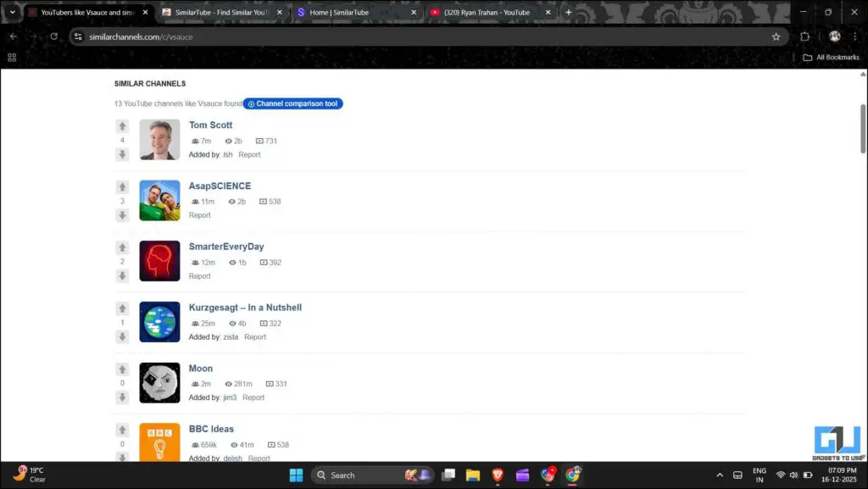Open the Channel comparison tool
The image size is (868, 489).
point(292,103)
